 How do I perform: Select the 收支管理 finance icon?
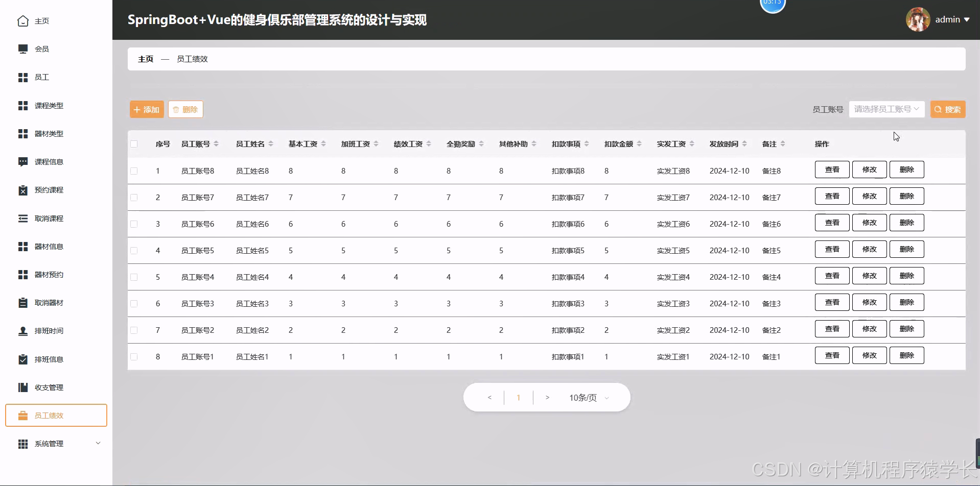click(22, 387)
